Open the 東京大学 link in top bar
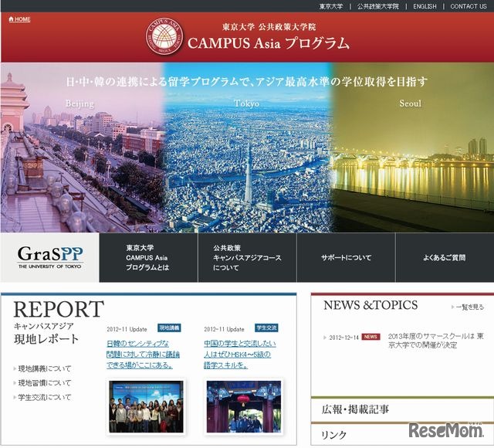Viewport: 494px width, 448px height. pos(331,6)
